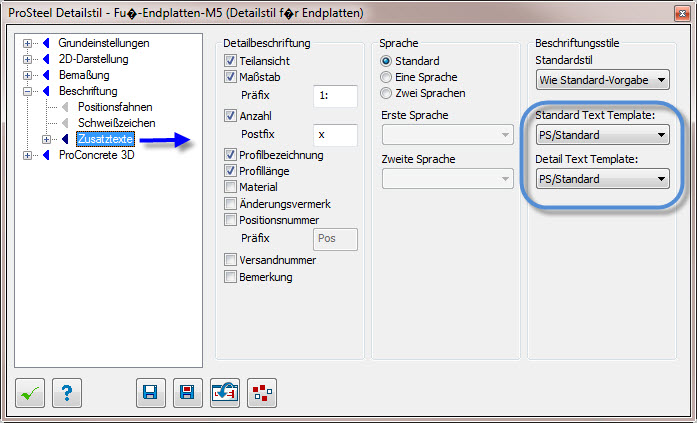The width and height of the screenshot is (697, 423).
Task: Expand the 2D-Darstellung tree node
Action: click(28, 60)
